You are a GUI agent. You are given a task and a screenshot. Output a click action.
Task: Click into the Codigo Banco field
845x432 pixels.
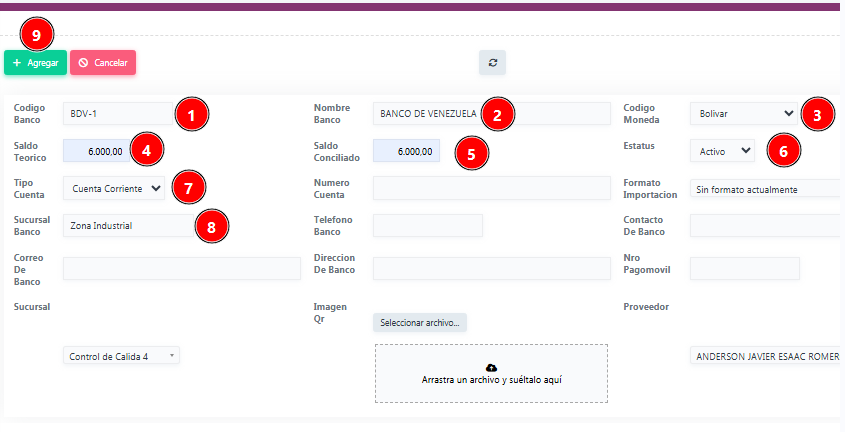click(x=115, y=114)
